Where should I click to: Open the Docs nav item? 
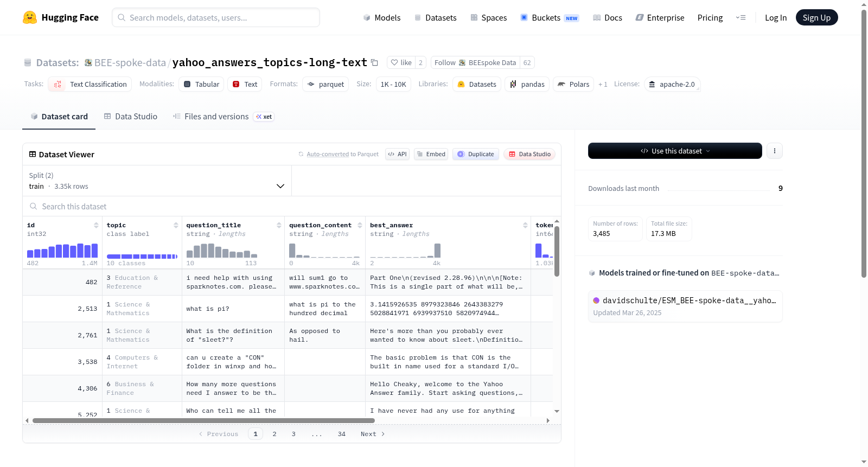point(608,17)
